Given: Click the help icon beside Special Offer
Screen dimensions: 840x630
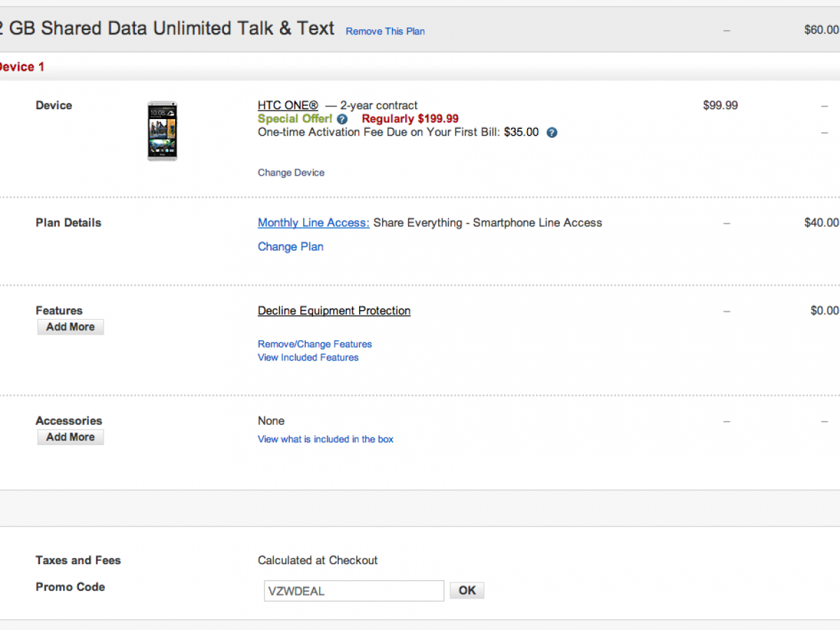Looking at the screenshot, I should 342,119.
